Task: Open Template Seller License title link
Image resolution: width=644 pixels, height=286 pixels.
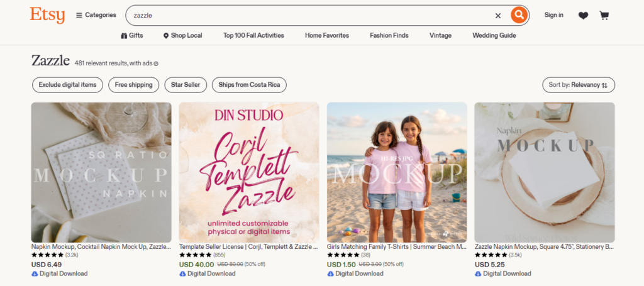Action: (249, 247)
